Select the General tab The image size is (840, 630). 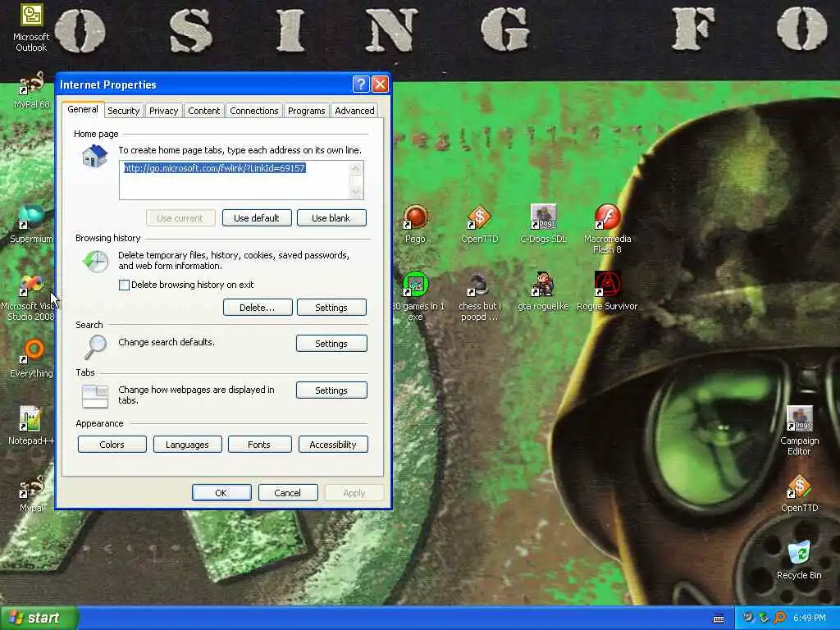pos(83,109)
